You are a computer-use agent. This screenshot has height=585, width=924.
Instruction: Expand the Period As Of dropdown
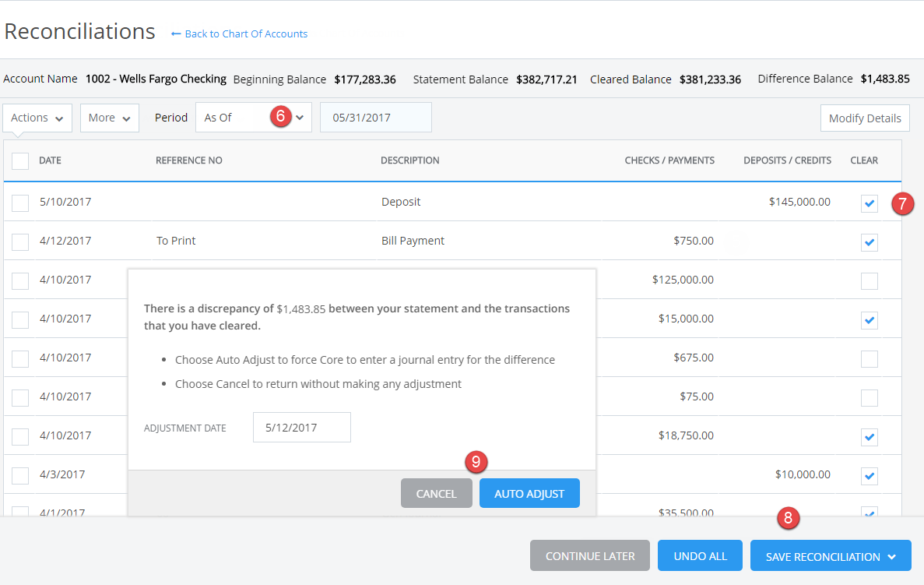254,118
